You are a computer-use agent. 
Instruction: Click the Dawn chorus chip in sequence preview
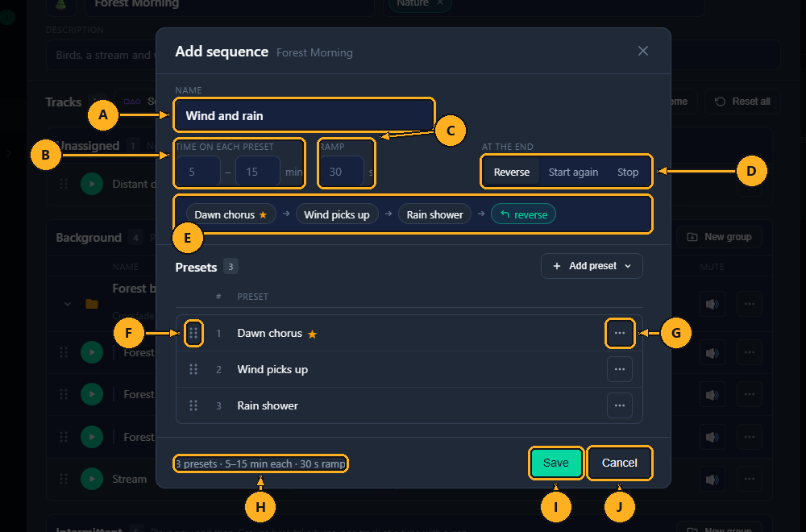click(231, 214)
